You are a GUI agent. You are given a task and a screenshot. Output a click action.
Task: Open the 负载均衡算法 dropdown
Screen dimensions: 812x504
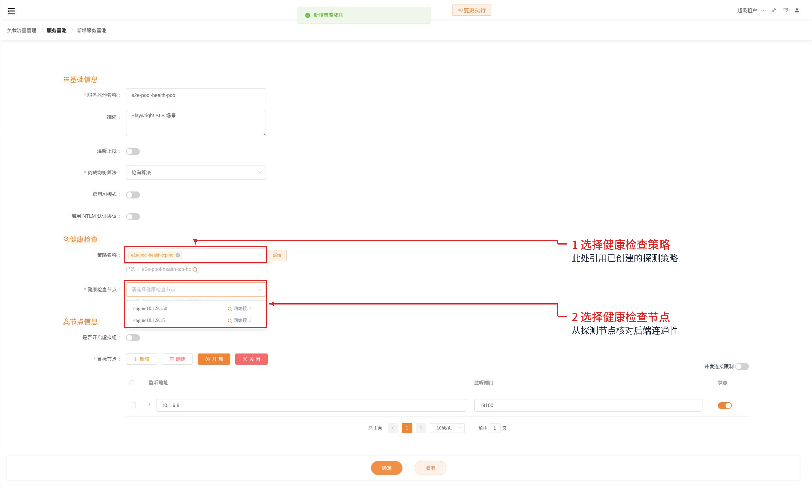pyautogui.click(x=196, y=172)
